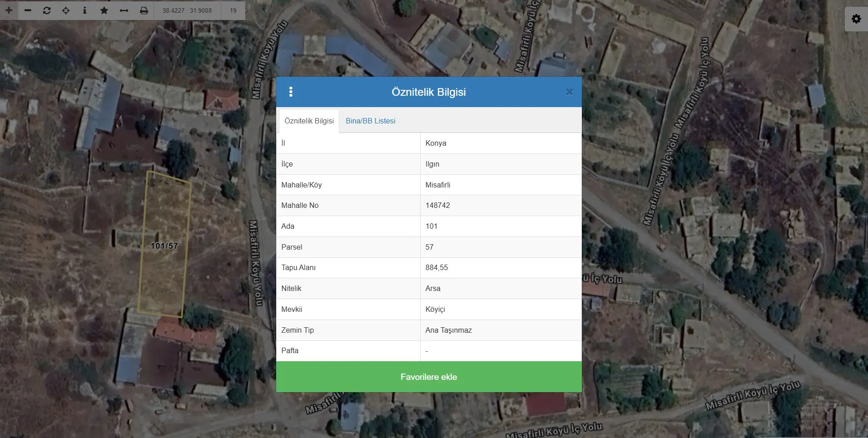Screen dimensions: 868x438
Task: Click the Pafta label
Action: (x=290, y=350)
